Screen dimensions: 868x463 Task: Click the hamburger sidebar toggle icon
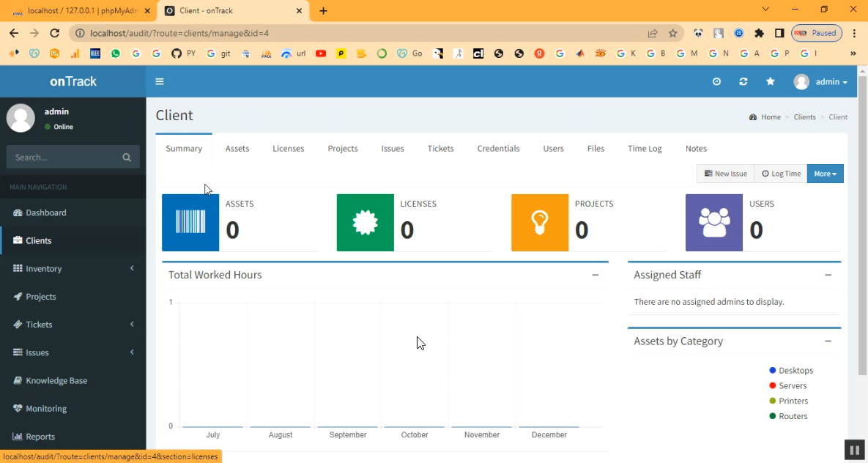click(x=160, y=81)
